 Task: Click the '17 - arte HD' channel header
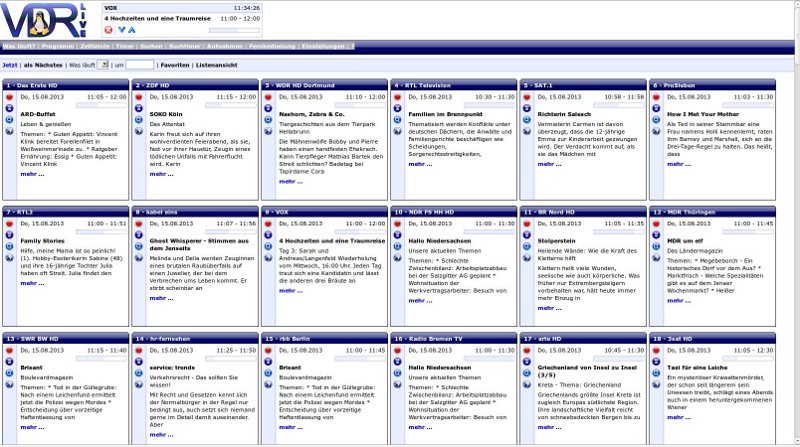point(583,338)
